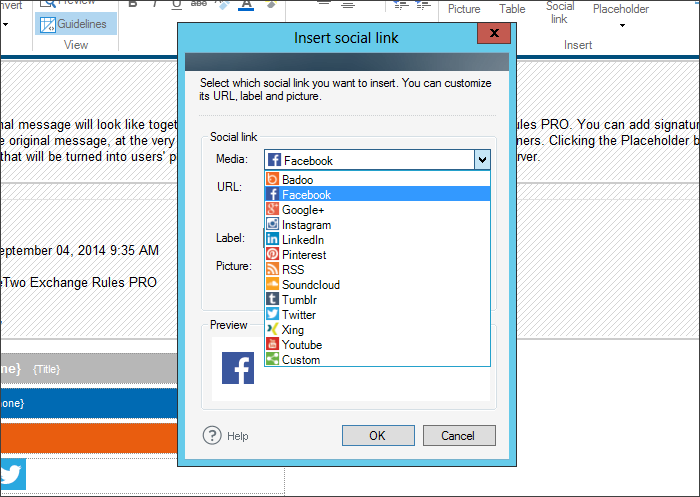Viewport: 700px width, 497px height.
Task: Select the RSS option
Action: 293,270
